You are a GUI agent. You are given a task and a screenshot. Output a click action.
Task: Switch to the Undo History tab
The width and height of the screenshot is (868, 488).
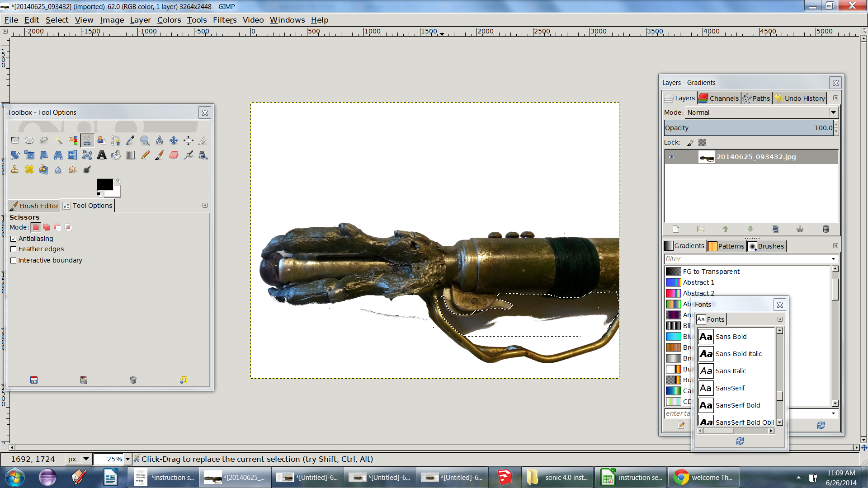pos(800,98)
